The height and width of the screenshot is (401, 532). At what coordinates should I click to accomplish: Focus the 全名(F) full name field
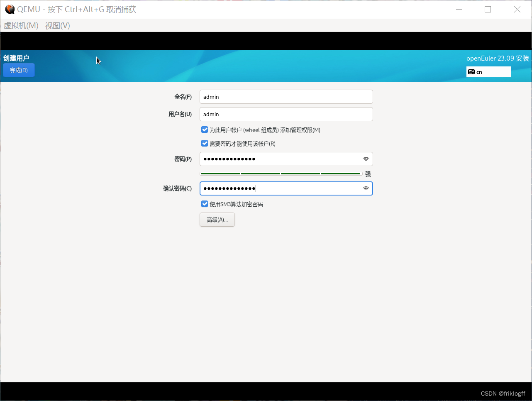click(x=286, y=97)
